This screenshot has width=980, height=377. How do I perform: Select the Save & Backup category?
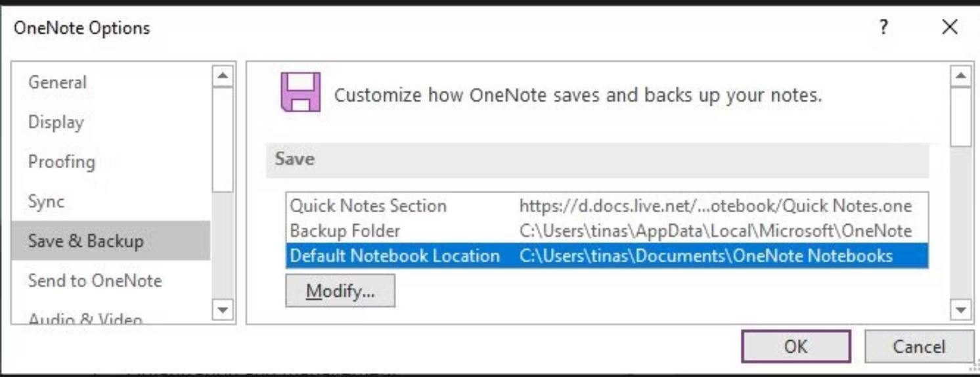pyautogui.click(x=85, y=241)
